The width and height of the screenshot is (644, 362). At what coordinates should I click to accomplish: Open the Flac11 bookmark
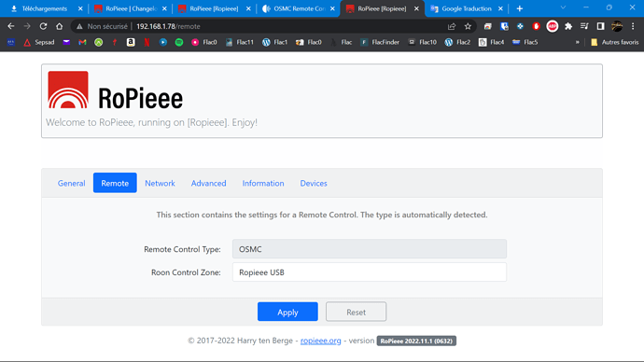point(240,42)
